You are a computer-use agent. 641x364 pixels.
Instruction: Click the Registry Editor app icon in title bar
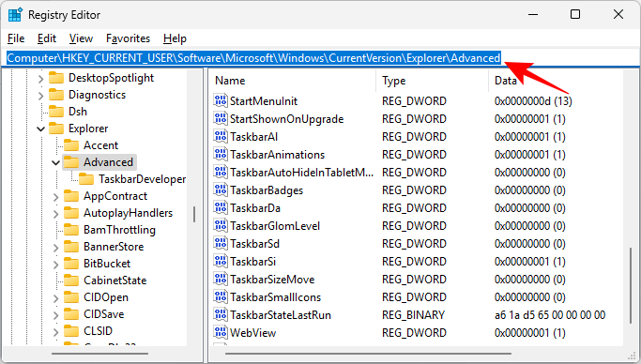(x=16, y=15)
